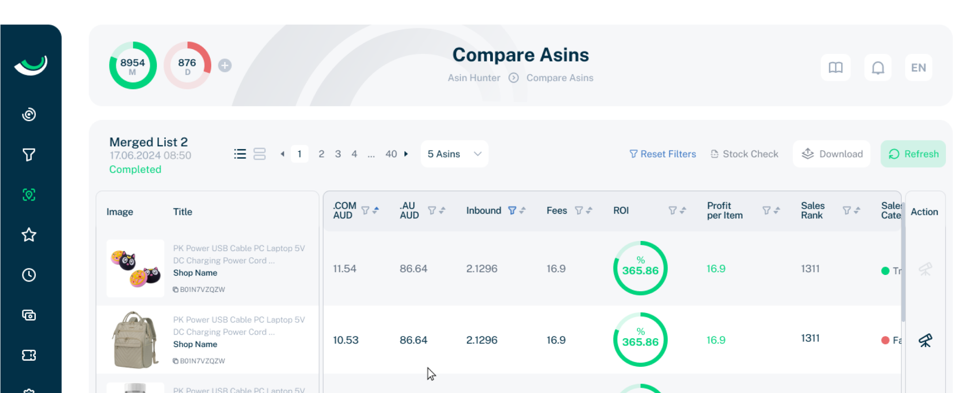Viewport: 980px width, 393px height.
Task: Open notifications bell icon
Action: pyautogui.click(x=878, y=68)
